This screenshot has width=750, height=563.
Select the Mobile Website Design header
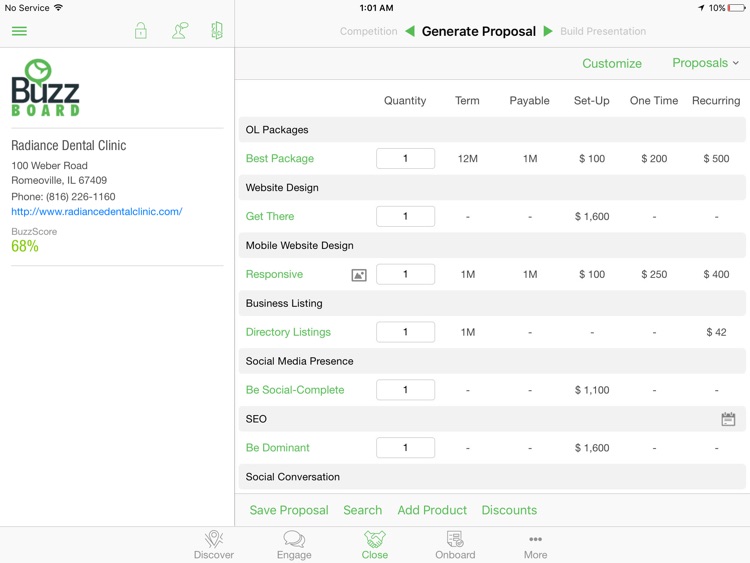click(492, 245)
